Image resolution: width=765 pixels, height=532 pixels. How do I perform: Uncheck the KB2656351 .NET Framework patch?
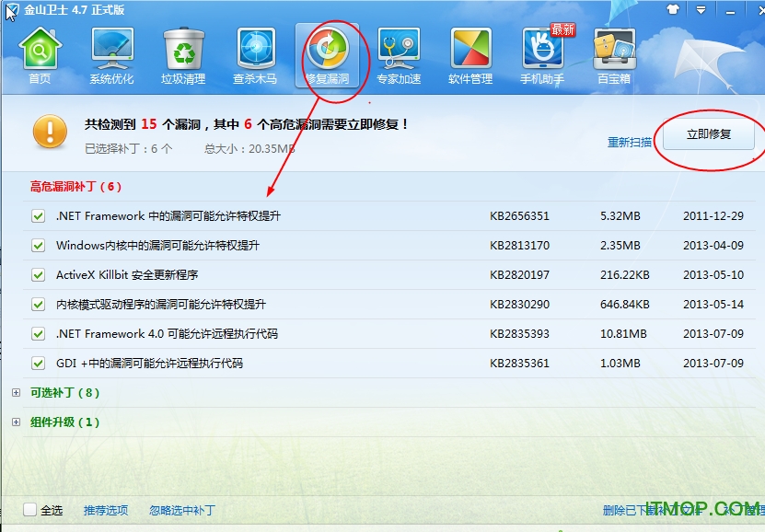(x=39, y=216)
